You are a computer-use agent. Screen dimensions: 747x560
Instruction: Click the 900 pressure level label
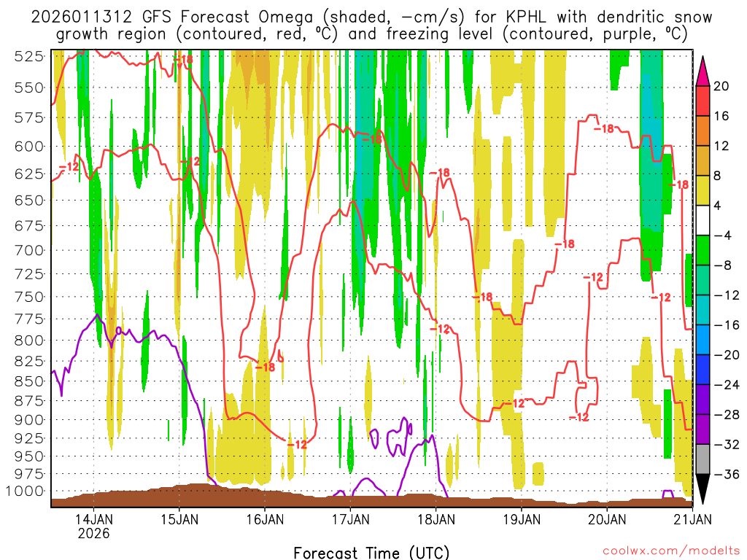[29, 420]
